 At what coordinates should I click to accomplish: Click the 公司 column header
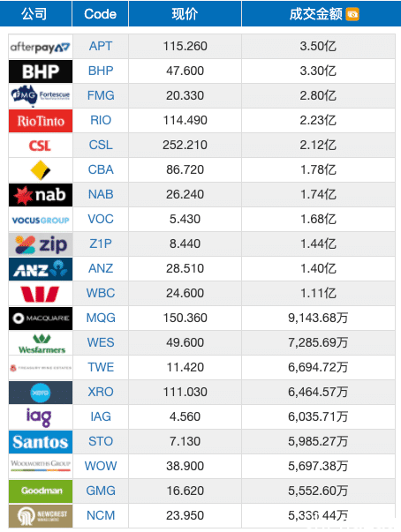pyautogui.click(x=34, y=13)
